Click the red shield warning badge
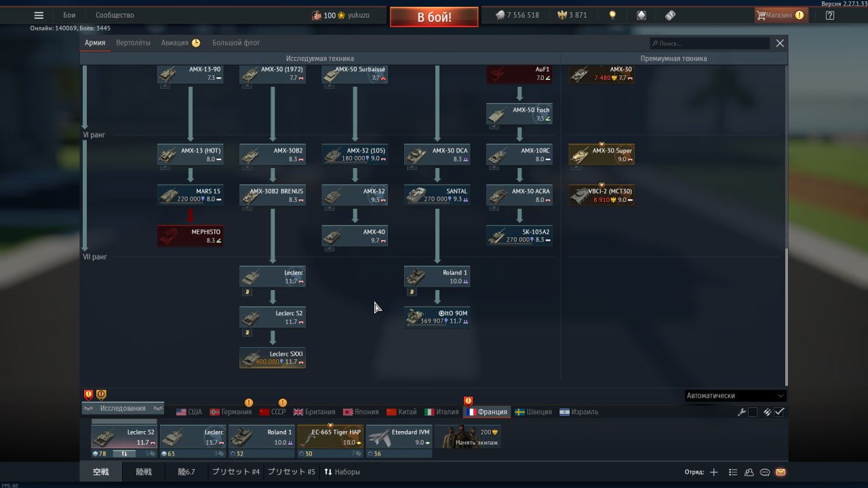 (88, 394)
